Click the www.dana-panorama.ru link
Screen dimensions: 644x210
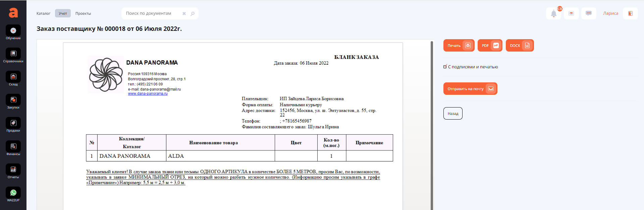(x=148, y=94)
